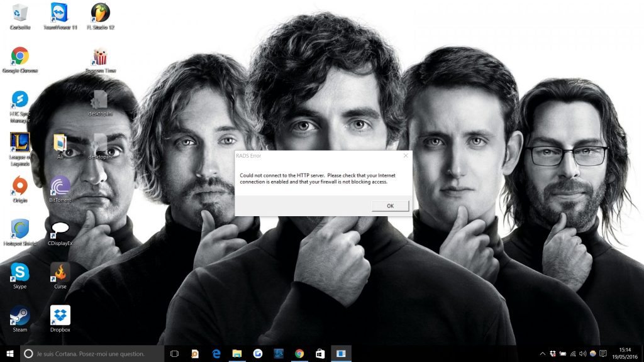
Task: Click OK in the RADS Error dialog
Action: (x=390, y=206)
